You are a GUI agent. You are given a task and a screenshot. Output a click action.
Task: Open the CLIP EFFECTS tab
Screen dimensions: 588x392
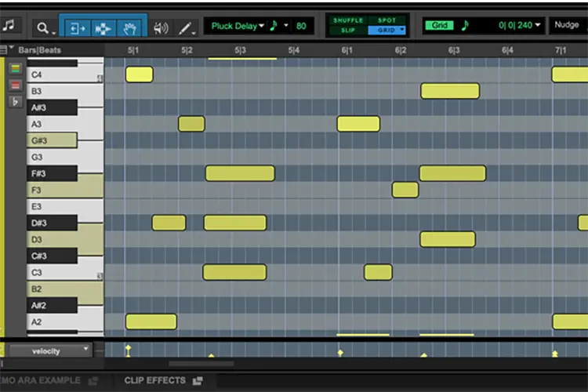pos(155,381)
